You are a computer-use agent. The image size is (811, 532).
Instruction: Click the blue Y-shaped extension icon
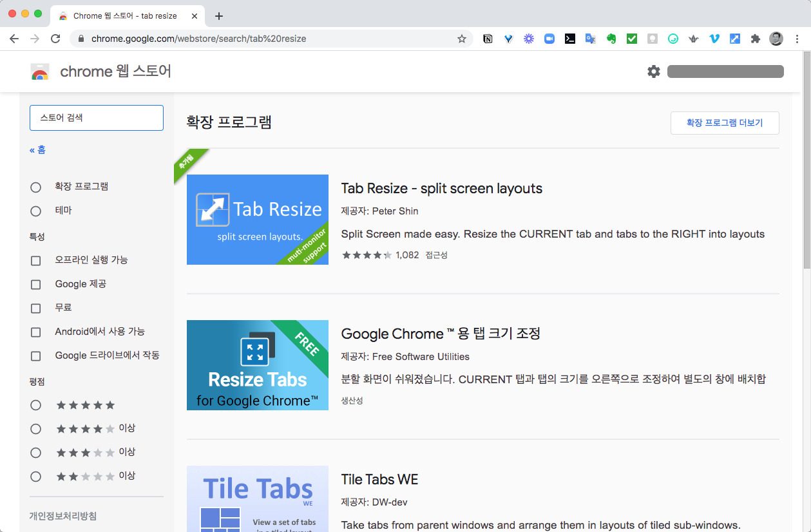(x=508, y=39)
